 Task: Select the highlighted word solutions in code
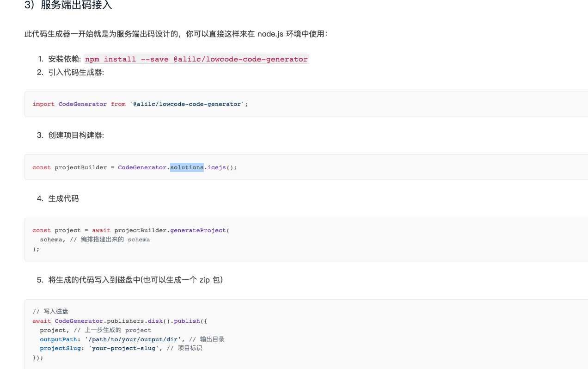tap(187, 167)
